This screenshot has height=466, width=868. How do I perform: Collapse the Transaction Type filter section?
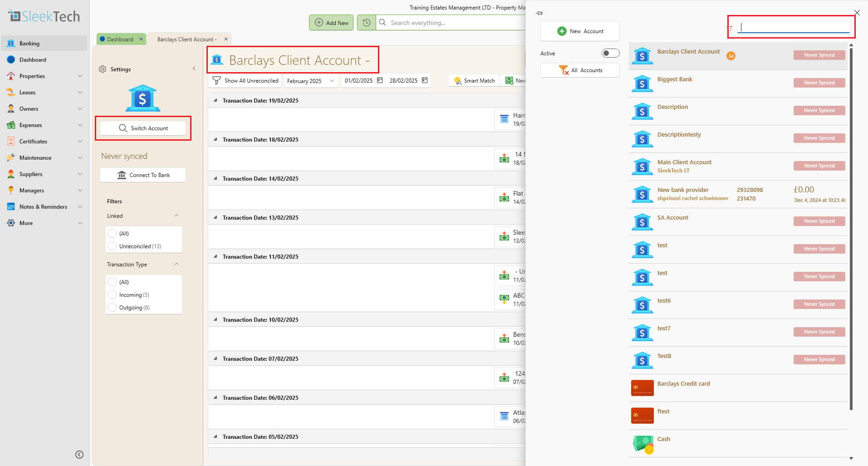click(177, 264)
